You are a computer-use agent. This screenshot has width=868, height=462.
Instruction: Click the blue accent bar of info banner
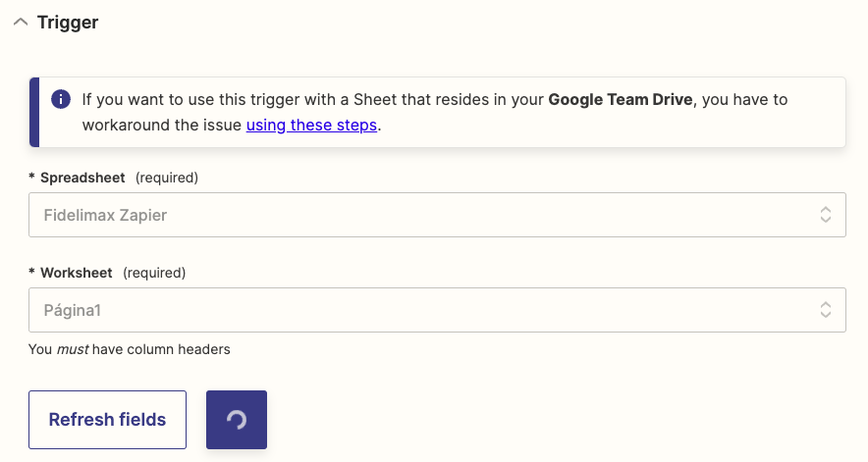tap(34, 113)
